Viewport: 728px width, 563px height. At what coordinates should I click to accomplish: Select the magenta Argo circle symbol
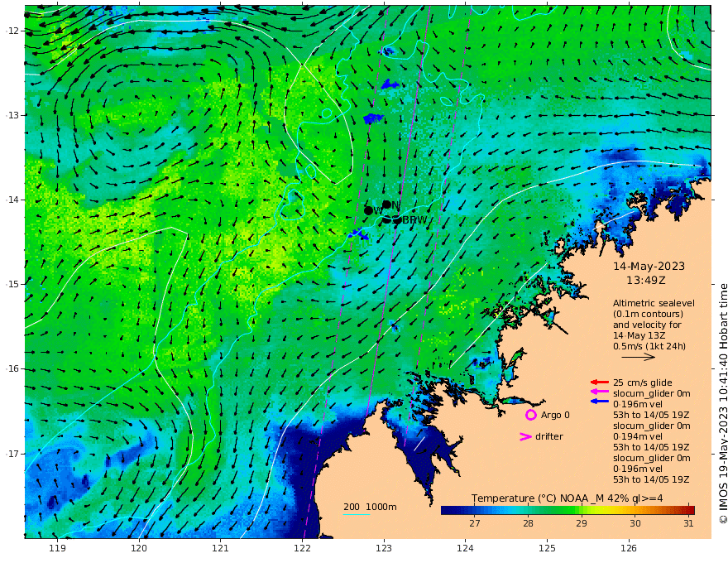point(530,415)
